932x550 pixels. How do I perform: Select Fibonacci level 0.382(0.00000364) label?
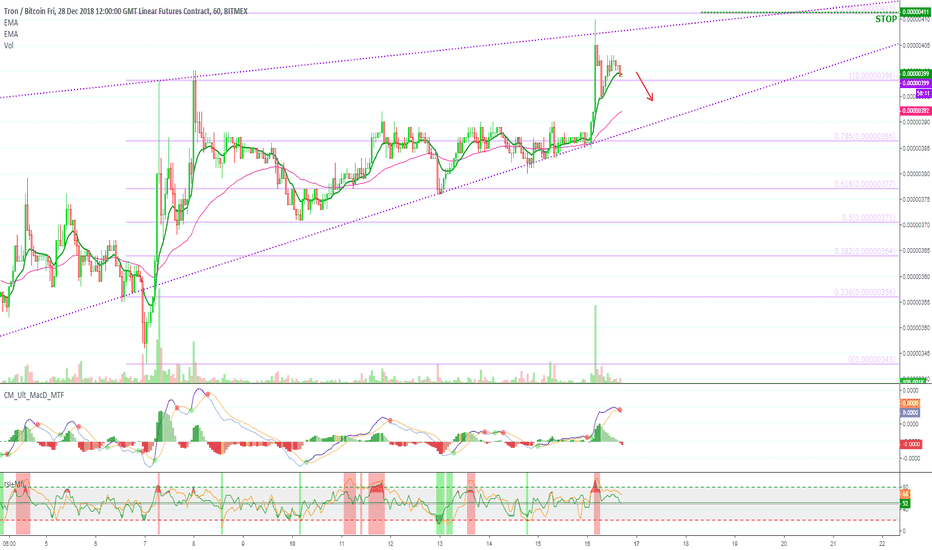point(865,252)
